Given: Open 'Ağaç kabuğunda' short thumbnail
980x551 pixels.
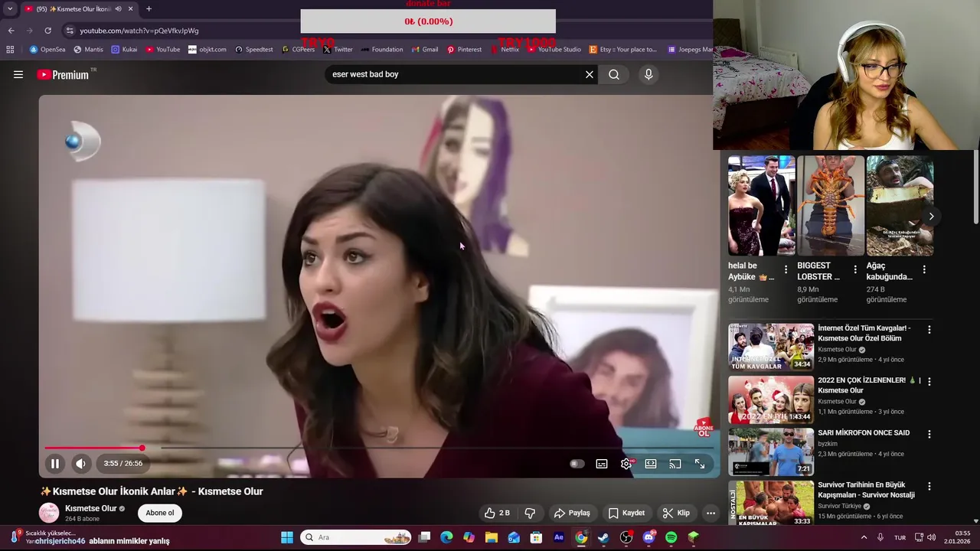Looking at the screenshot, I should coord(900,206).
